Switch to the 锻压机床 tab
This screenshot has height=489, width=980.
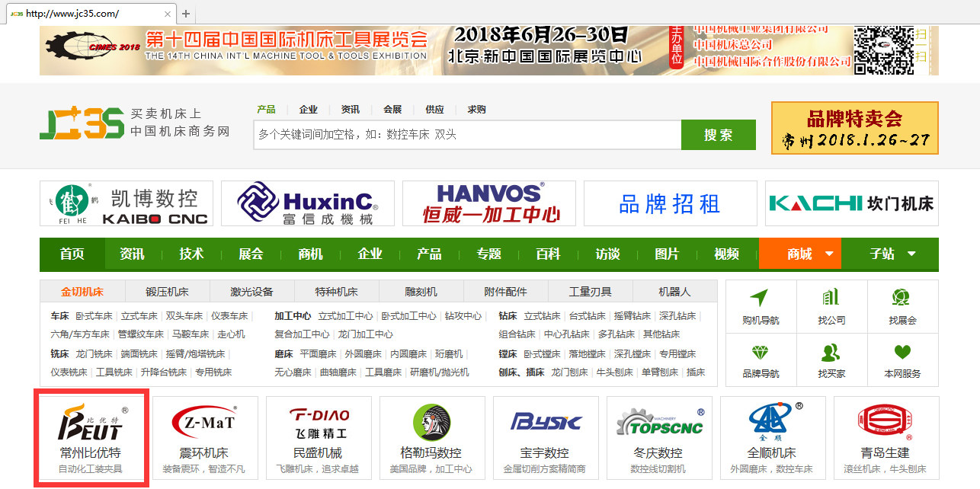[x=167, y=292]
